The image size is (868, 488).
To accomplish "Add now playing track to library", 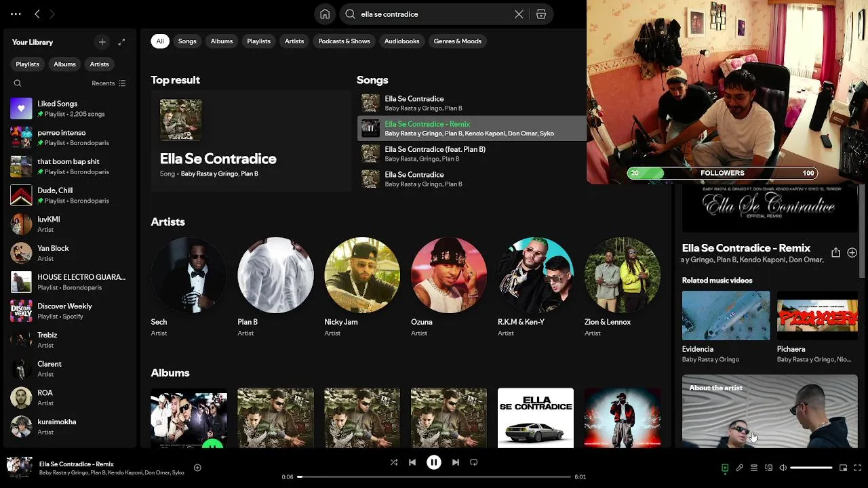I will pyautogui.click(x=852, y=252).
